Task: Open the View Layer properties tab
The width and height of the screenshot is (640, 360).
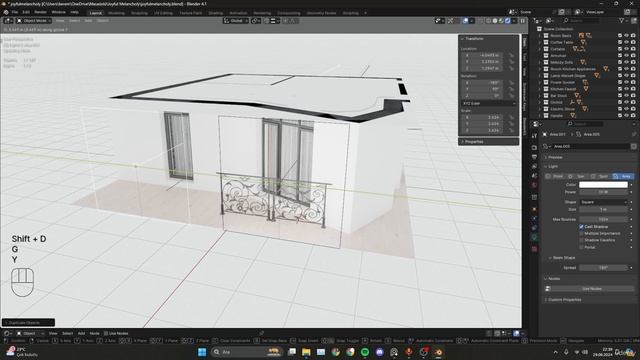Action: [534, 167]
